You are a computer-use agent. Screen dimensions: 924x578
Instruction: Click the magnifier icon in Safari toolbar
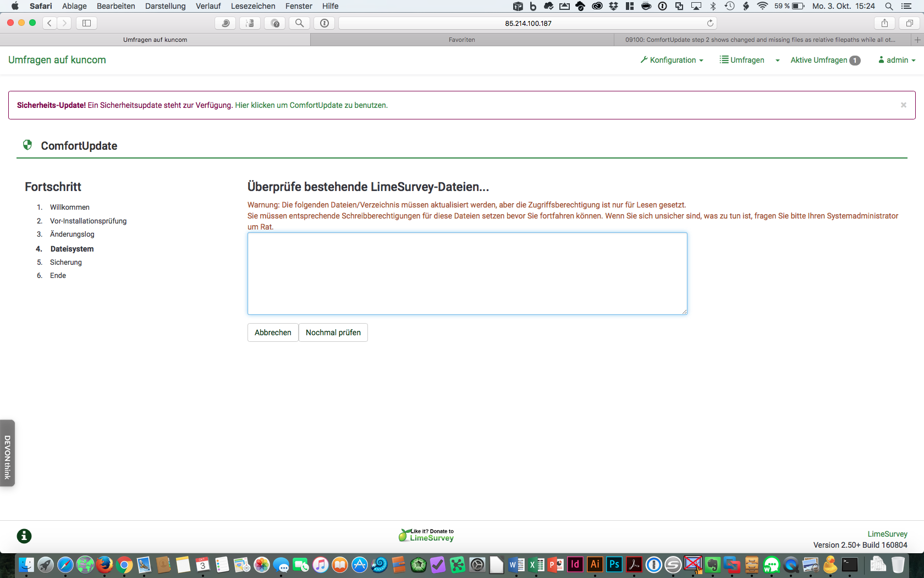pyautogui.click(x=299, y=23)
